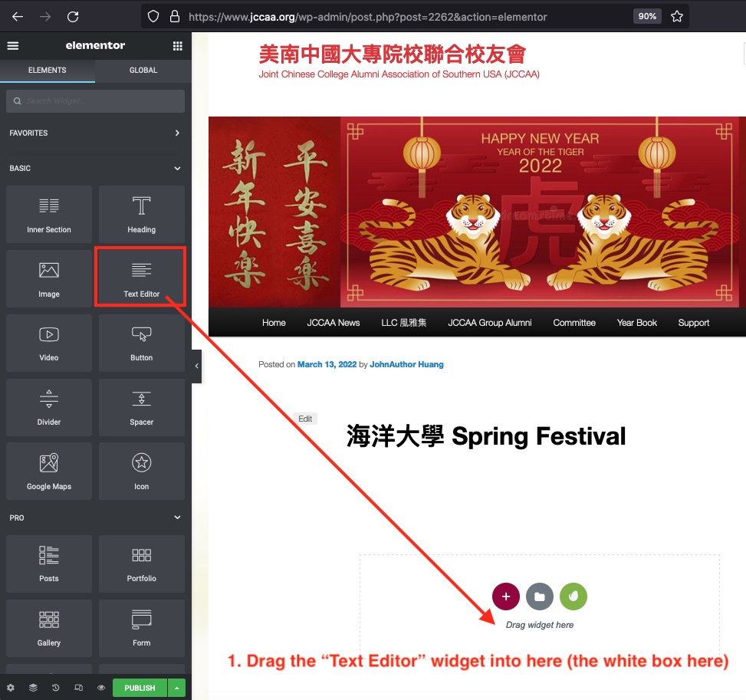Screen dimensions: 746x700
Task: Select the Google Maps widget
Action: point(49,471)
